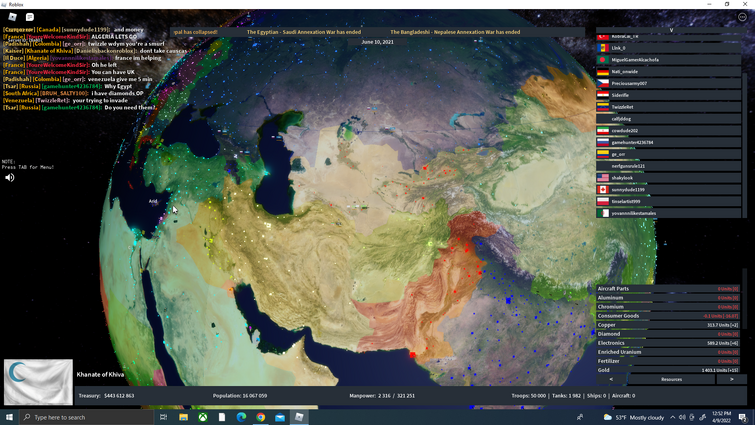Click the Gold resource row

[x=668, y=370]
